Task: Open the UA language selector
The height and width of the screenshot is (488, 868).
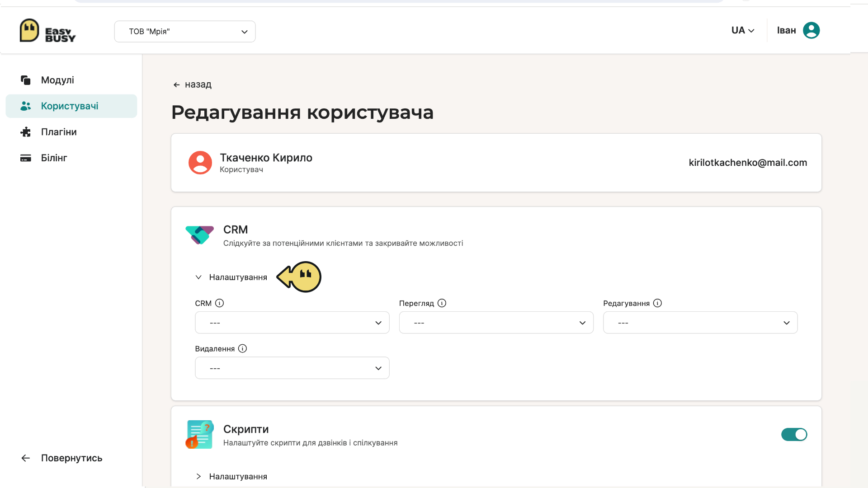Action: click(x=743, y=30)
